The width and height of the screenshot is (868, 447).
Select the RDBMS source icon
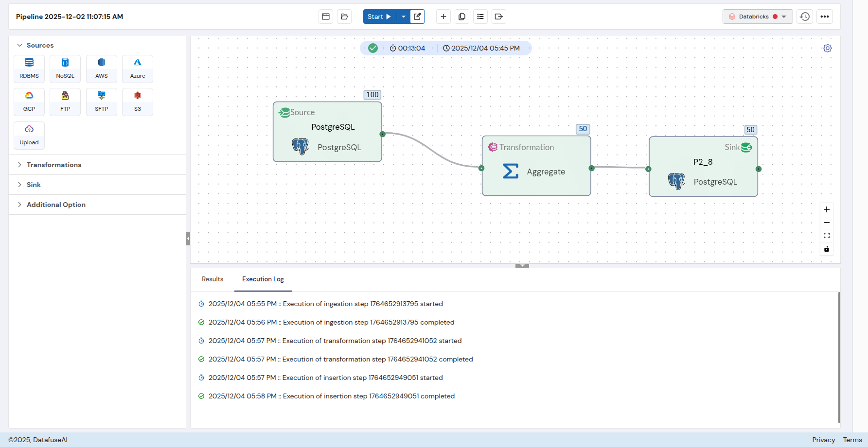point(29,69)
